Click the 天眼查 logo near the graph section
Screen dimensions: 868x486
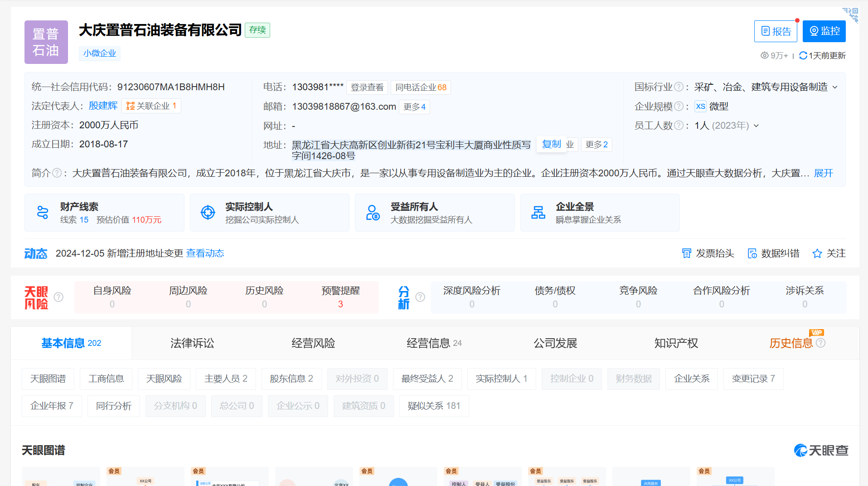[821, 450]
